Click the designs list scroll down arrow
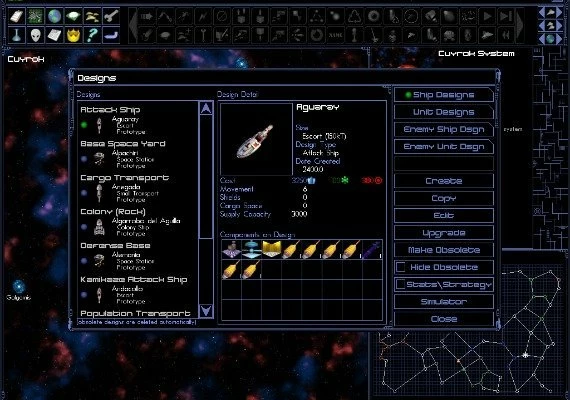 (x=206, y=311)
